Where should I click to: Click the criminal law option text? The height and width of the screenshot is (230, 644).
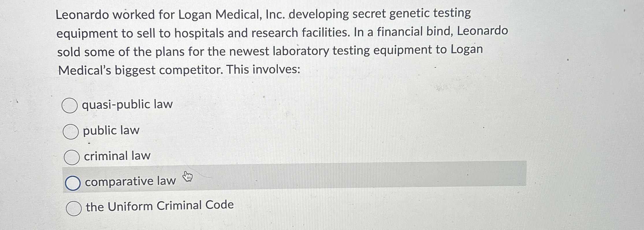[117, 156]
